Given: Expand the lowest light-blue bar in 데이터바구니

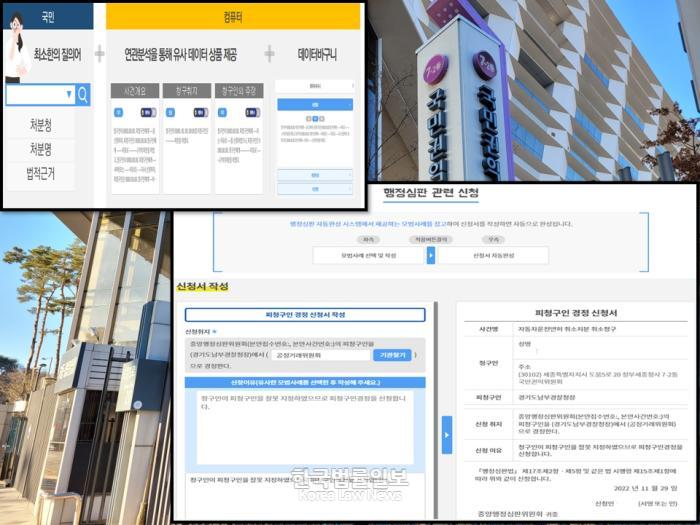Looking at the screenshot, I should (x=315, y=189).
